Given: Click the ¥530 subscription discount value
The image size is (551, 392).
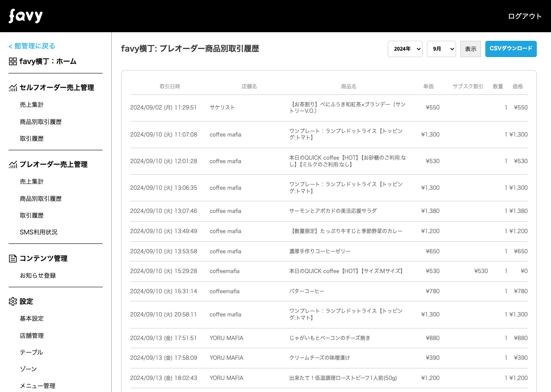Looking at the screenshot, I should tap(481, 271).
